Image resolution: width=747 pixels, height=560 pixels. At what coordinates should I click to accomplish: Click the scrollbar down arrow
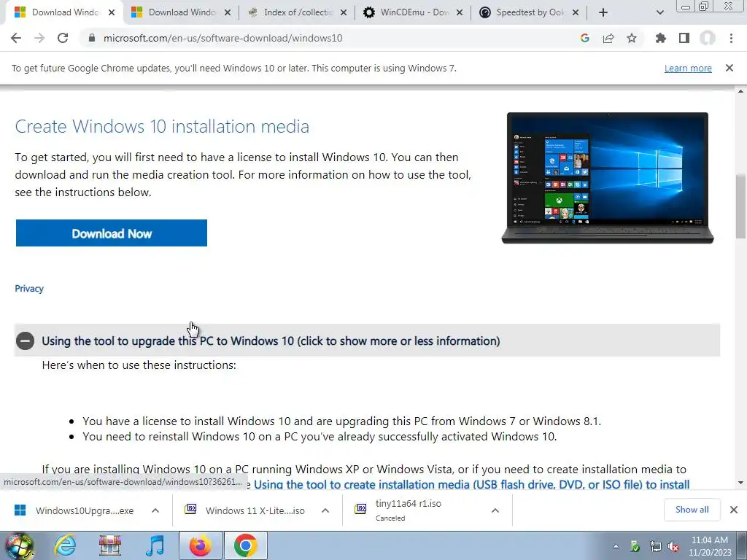740,483
